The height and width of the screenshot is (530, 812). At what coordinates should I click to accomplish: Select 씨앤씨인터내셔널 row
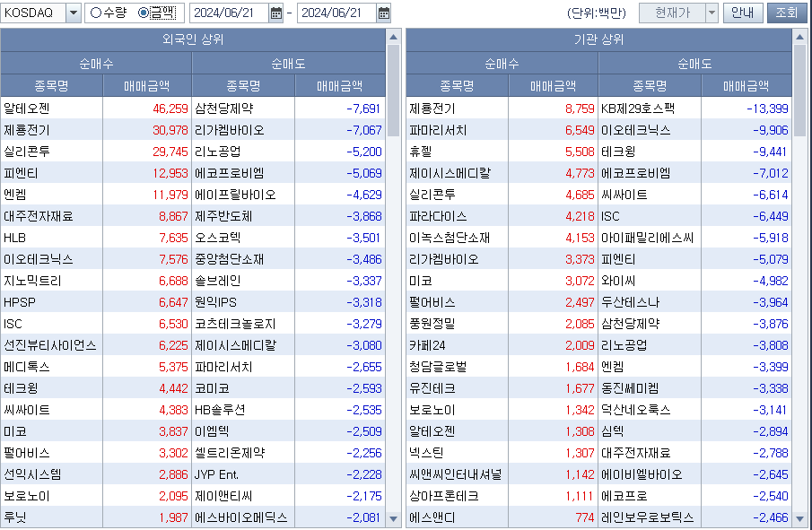pyautogui.click(x=456, y=474)
